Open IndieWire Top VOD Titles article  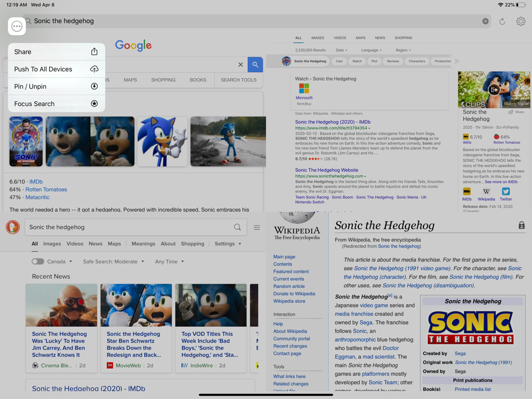[211, 328]
